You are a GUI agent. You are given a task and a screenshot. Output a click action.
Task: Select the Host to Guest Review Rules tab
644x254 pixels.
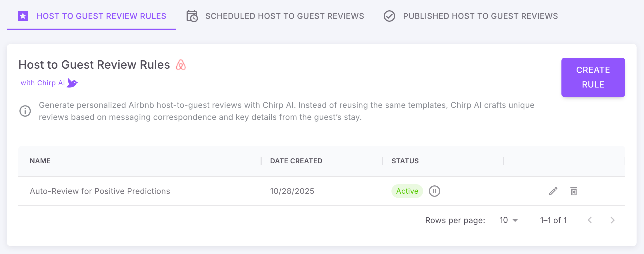coord(91,16)
